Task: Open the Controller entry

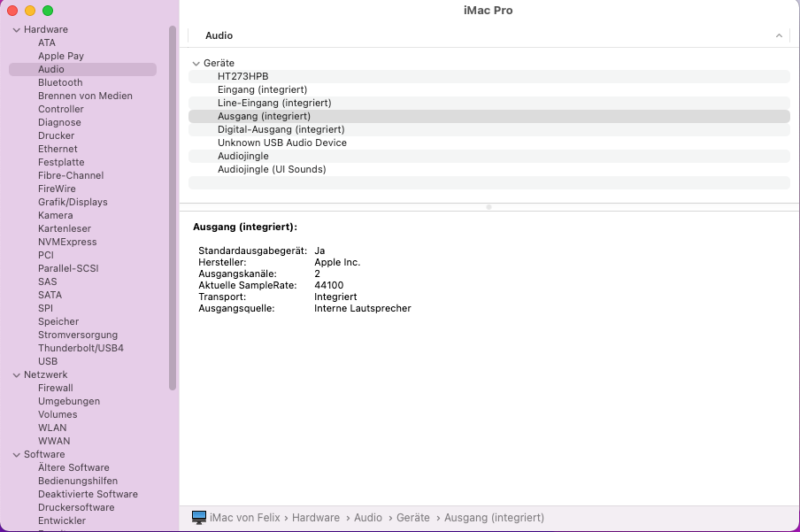Action: click(61, 109)
